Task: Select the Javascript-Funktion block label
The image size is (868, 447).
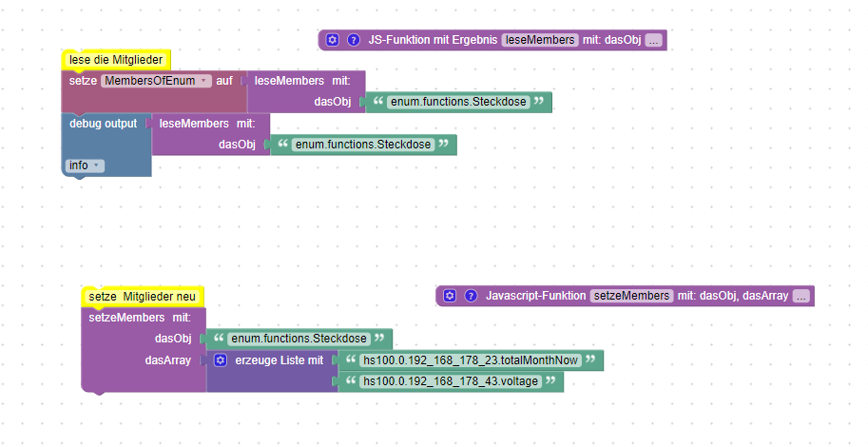Action: coord(536,296)
